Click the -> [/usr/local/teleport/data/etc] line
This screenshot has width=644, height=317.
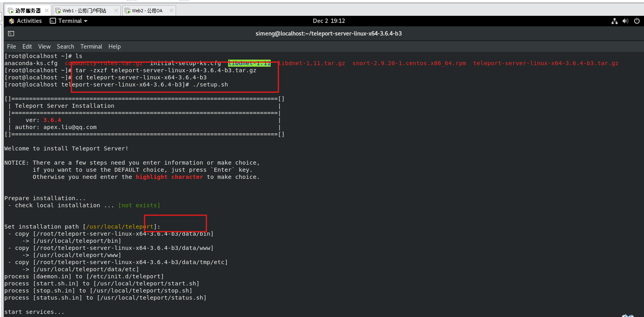pos(80,269)
